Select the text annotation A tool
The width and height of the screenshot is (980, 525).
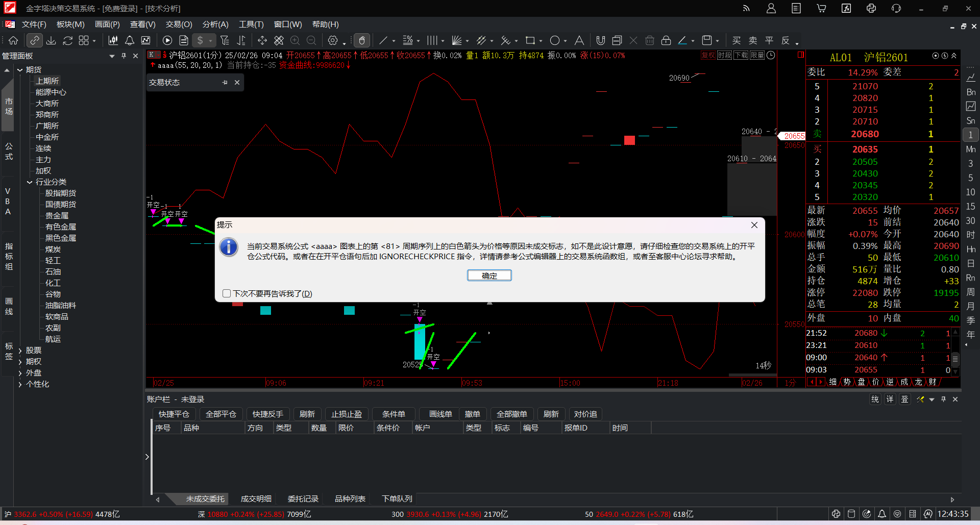click(x=579, y=40)
